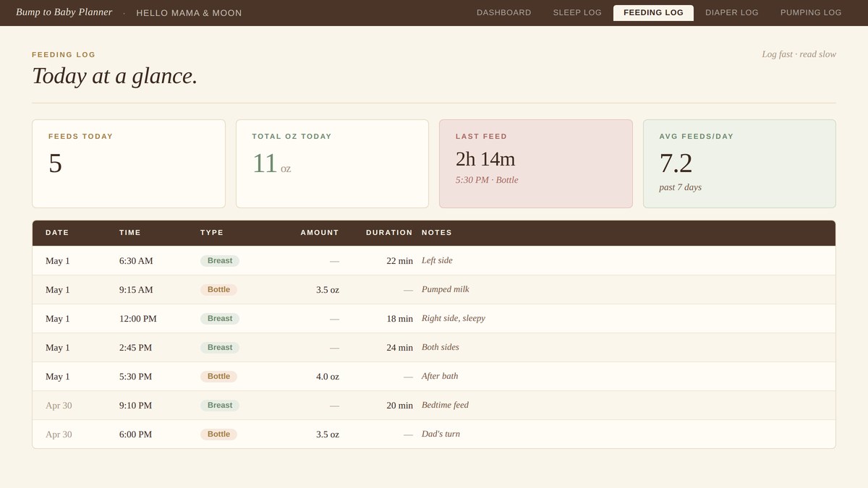Click the 3.5 oz amount in Dad's turn row
The width and height of the screenshot is (868, 488).
tap(328, 435)
